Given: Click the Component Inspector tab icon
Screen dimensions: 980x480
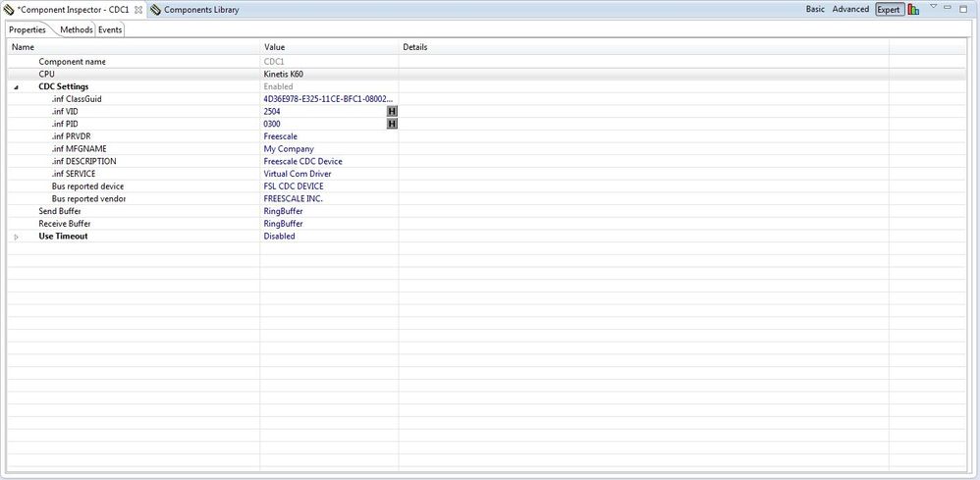Looking at the screenshot, I should pyautogui.click(x=9, y=10).
